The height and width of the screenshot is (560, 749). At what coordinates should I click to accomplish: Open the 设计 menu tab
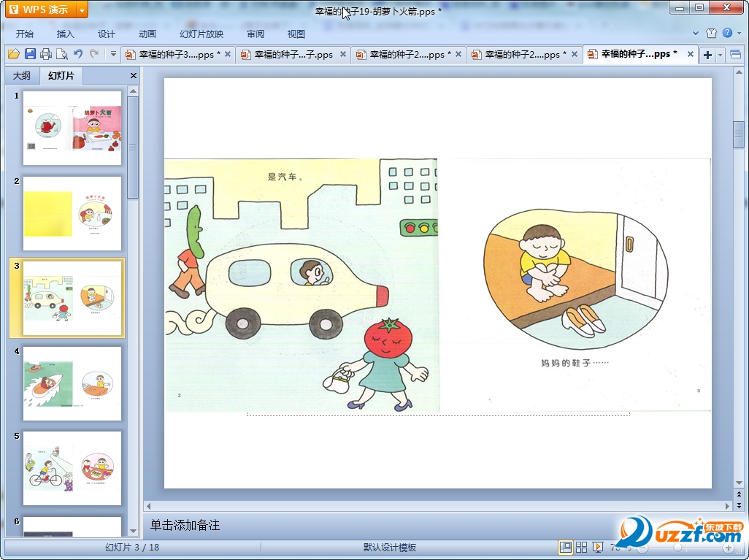tap(106, 34)
